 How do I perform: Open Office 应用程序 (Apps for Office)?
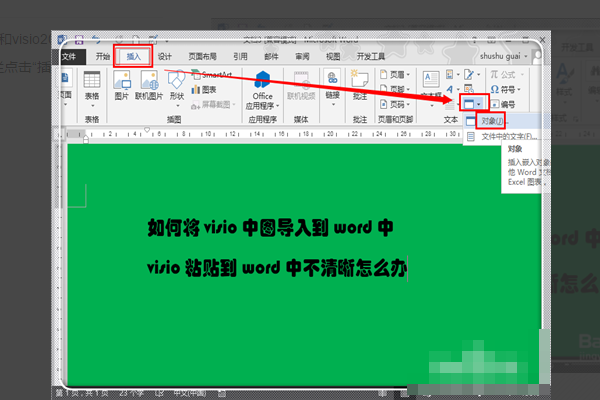pyautogui.click(x=262, y=90)
